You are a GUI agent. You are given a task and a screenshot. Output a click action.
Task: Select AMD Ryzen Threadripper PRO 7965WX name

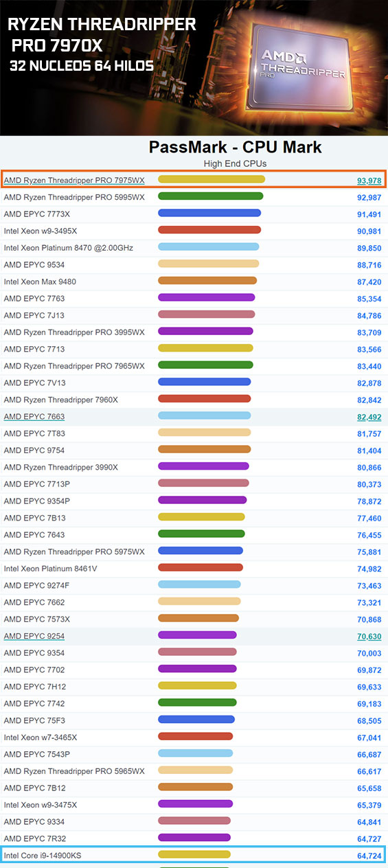tap(74, 366)
